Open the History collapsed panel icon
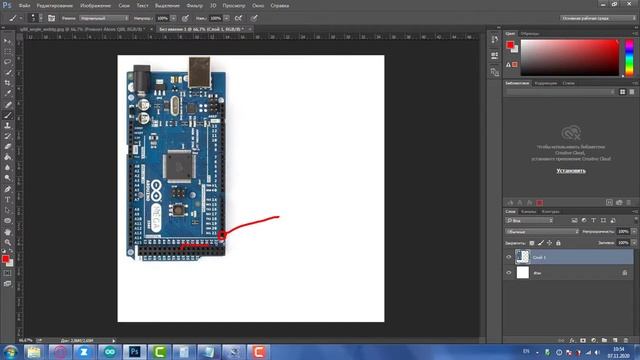 click(x=495, y=39)
